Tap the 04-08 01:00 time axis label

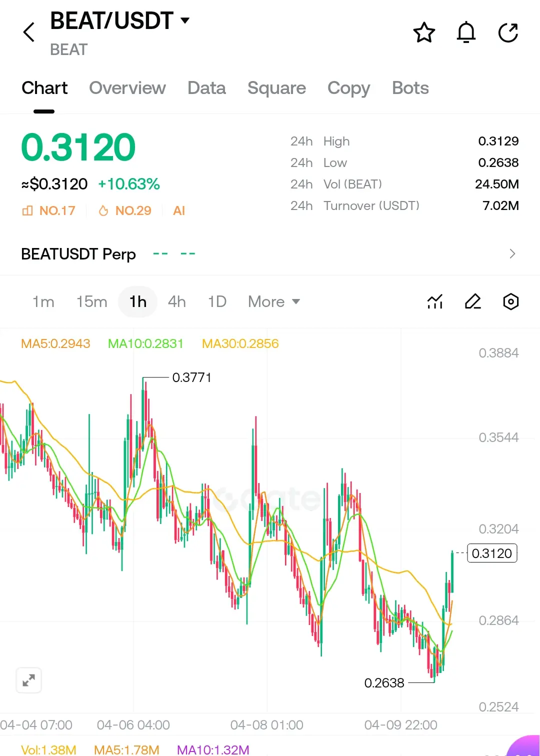point(266,725)
